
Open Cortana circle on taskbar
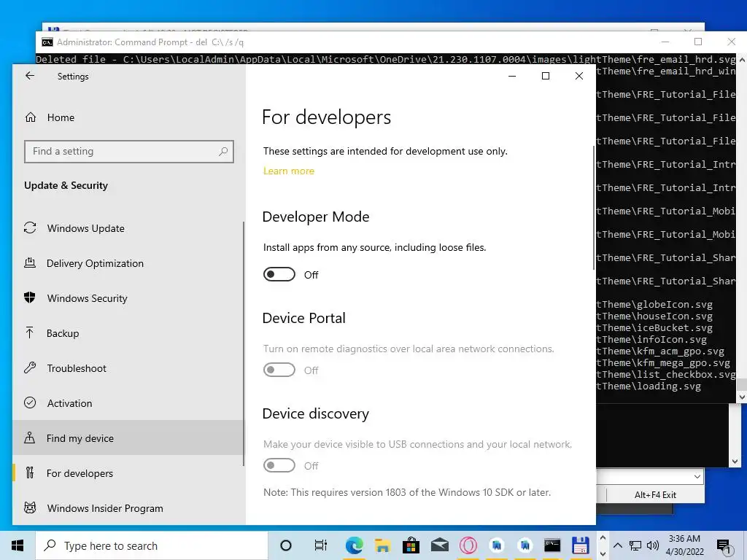pos(286,545)
